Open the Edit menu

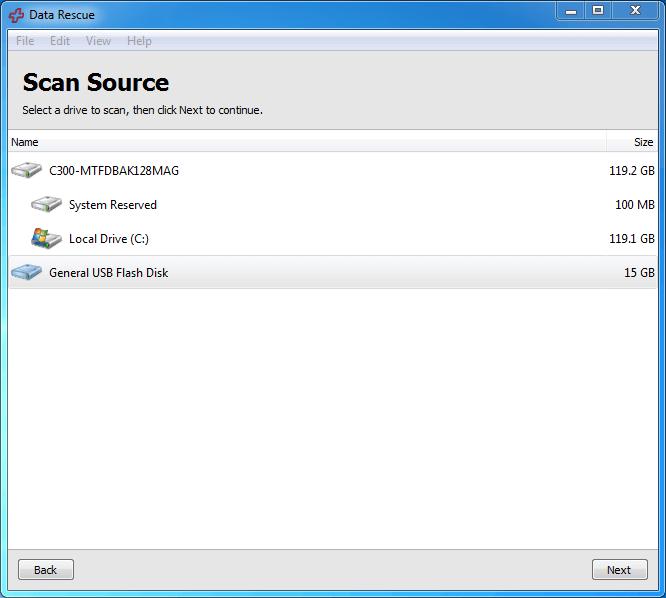pyautogui.click(x=60, y=41)
